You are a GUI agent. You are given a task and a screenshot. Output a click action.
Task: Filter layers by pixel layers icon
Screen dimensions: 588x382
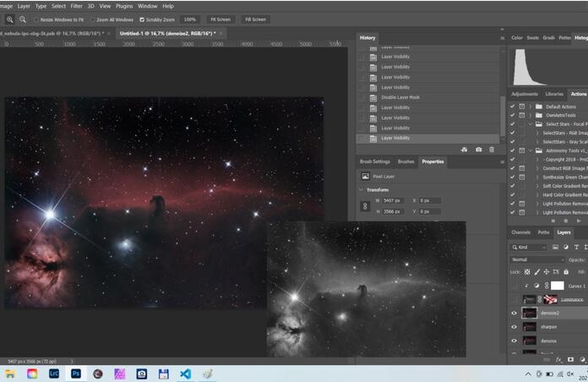pyautogui.click(x=555, y=247)
